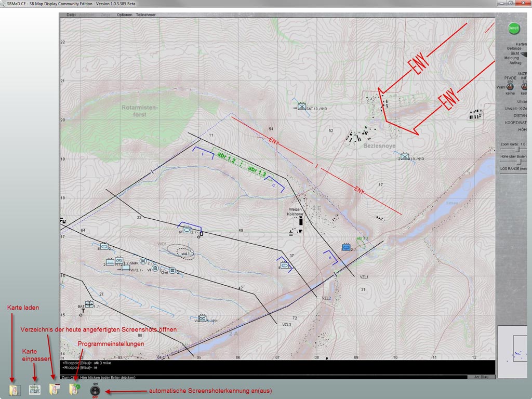Click the 'wd 1' oval marker on map

click(185, 253)
